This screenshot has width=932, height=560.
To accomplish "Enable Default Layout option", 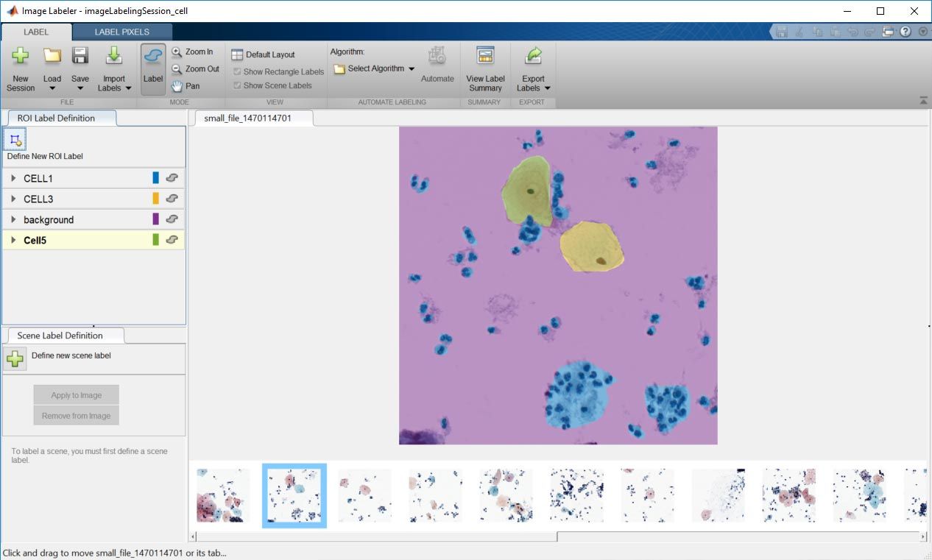I will 238,53.
